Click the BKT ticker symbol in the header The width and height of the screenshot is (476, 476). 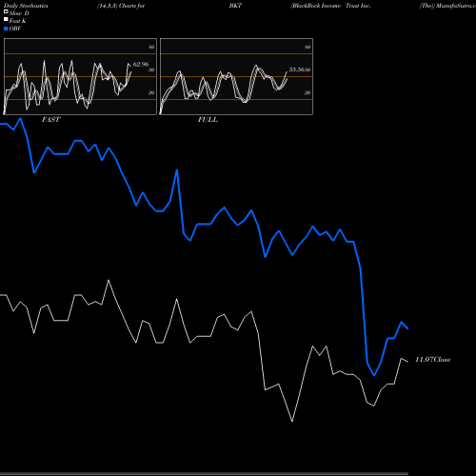click(x=235, y=6)
